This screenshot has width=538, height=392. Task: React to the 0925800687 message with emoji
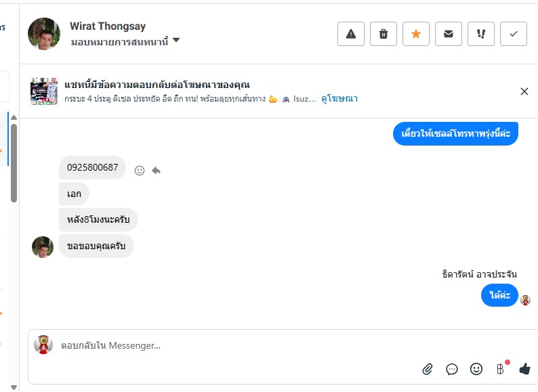tap(140, 171)
